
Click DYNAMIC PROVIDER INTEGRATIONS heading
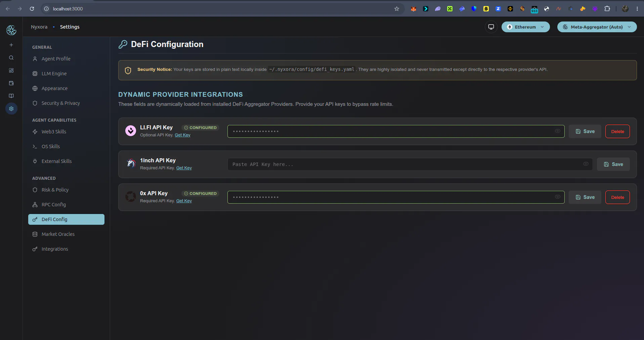click(180, 95)
